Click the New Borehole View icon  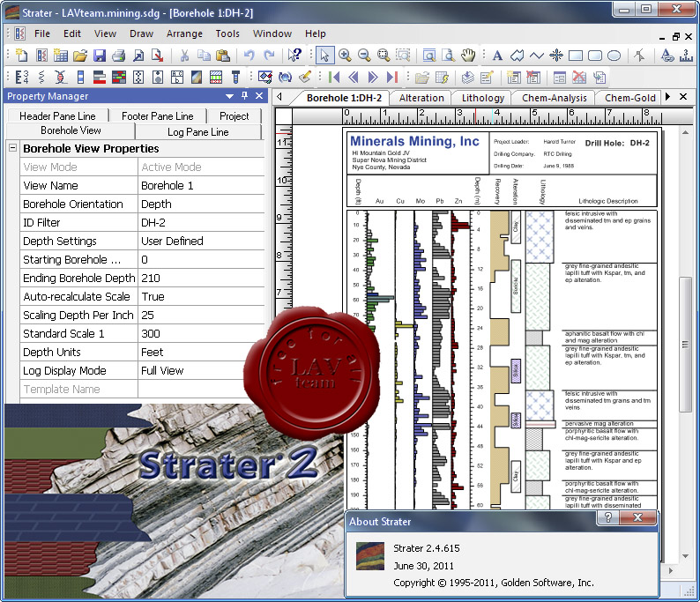(x=41, y=56)
